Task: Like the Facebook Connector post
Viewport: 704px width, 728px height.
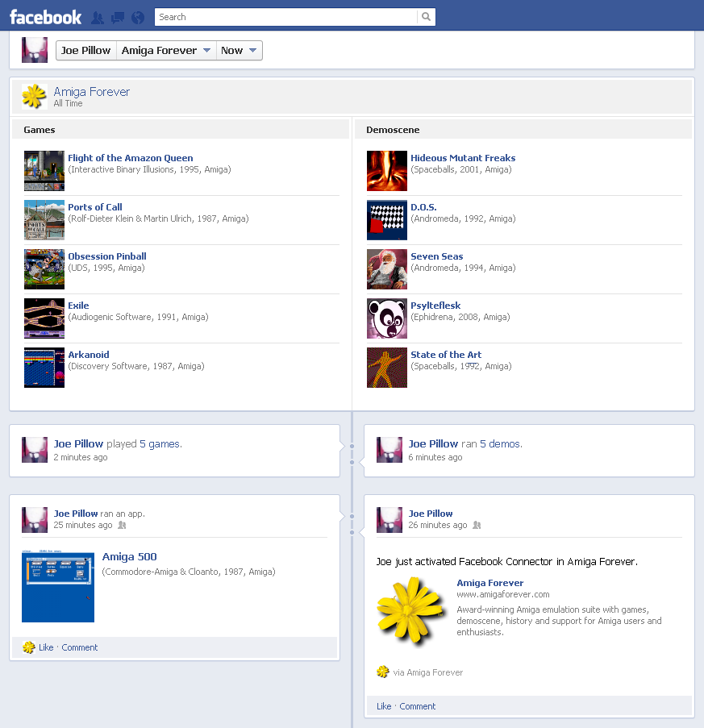Action: [384, 706]
